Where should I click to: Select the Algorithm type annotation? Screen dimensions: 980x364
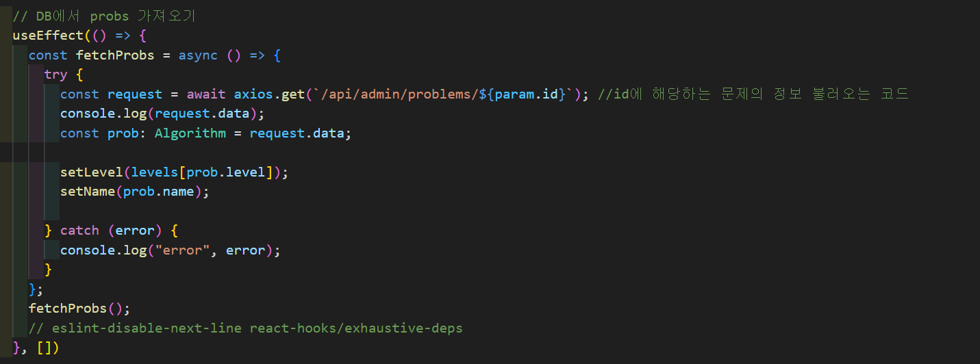click(x=190, y=133)
